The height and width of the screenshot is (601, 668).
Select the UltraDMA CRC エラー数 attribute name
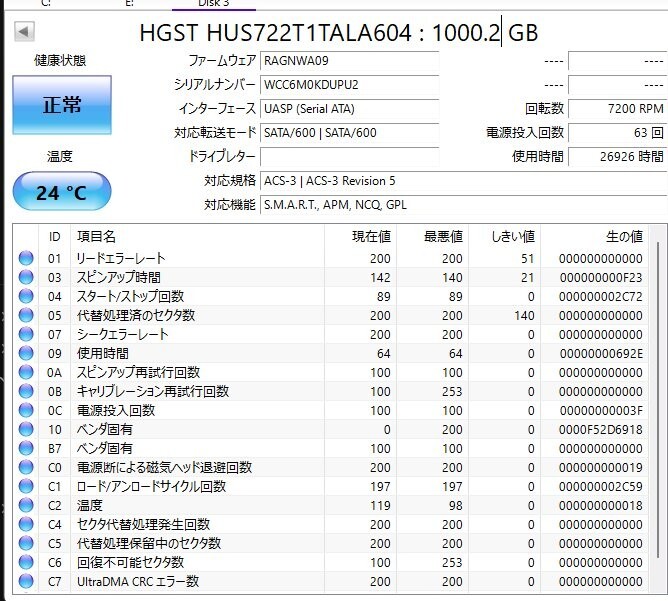138,581
